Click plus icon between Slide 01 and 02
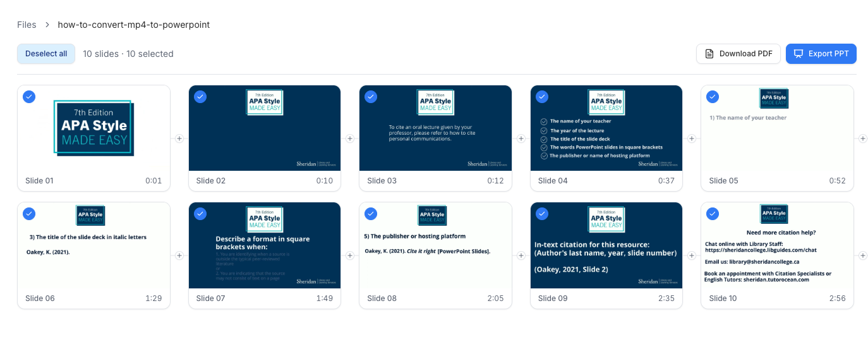This screenshot has width=868, height=339. coord(179,139)
